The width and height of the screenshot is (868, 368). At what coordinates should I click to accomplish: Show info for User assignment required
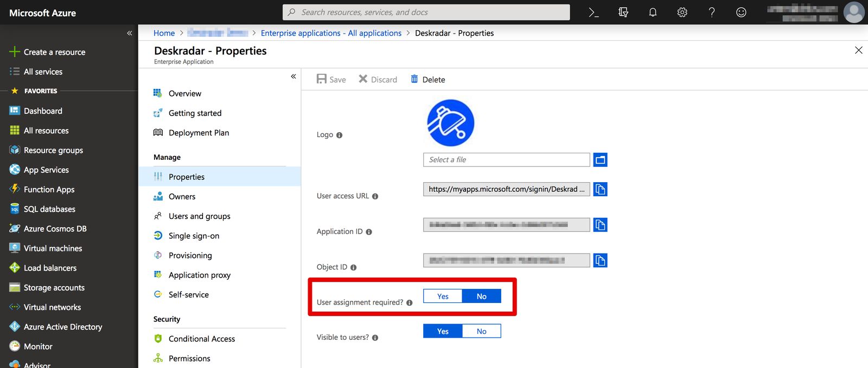409,302
